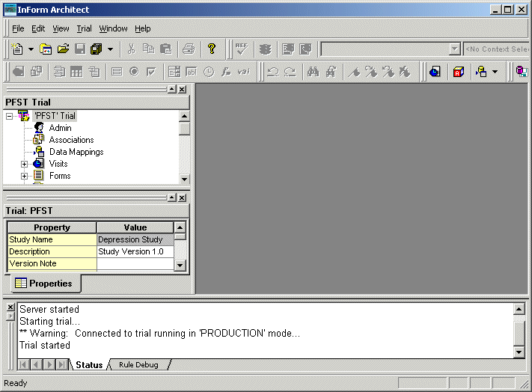This screenshot has height=392, width=532.
Task: Collapse the 'PFST' Trial tree node
Action: pyautogui.click(x=10, y=116)
